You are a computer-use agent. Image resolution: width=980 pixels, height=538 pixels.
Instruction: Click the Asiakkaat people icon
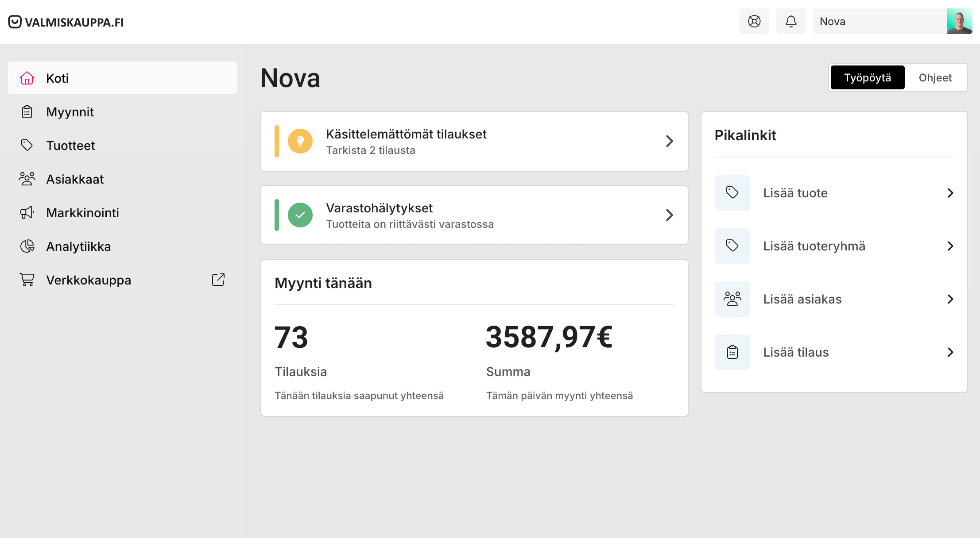coord(27,179)
